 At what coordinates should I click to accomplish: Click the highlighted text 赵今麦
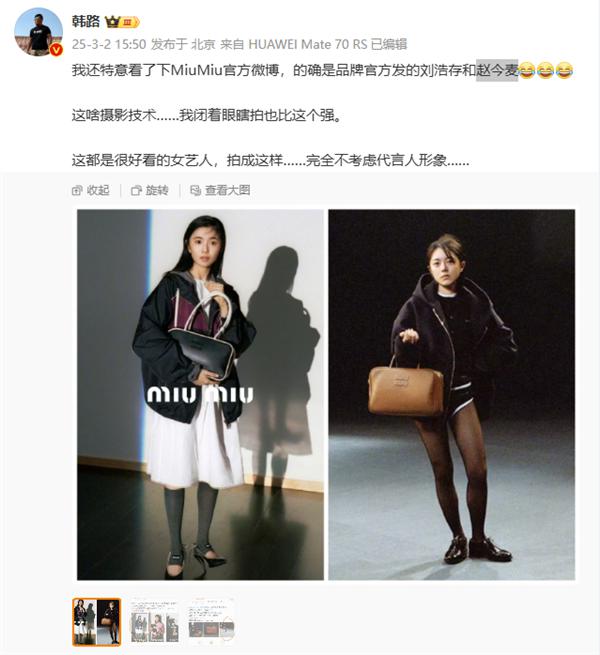tap(497, 70)
